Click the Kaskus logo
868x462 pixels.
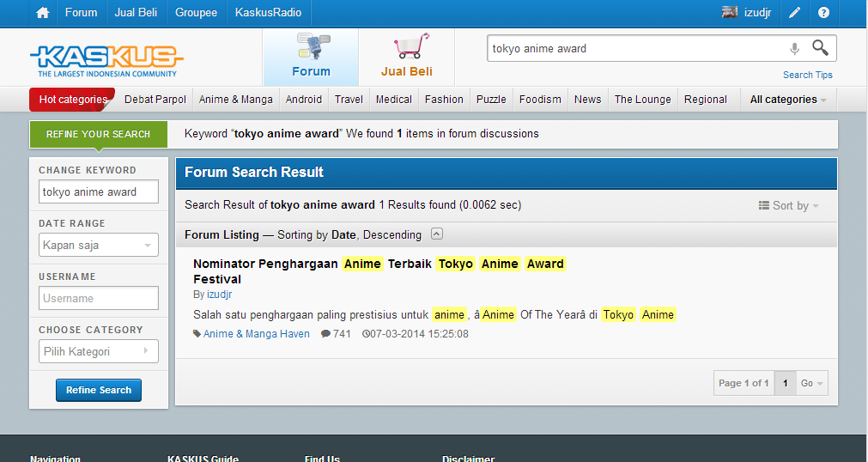[x=106, y=62]
